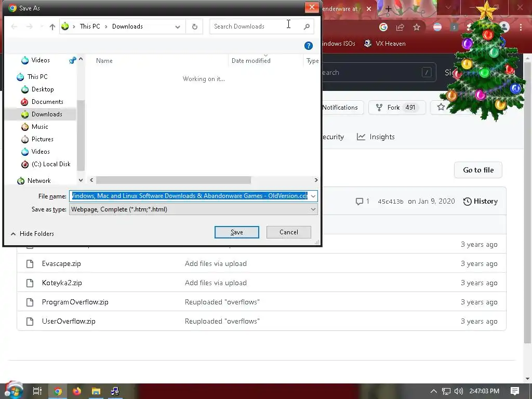Close the Chrome tab with X
The width and height of the screenshot is (532, 399).
pos(369,9)
